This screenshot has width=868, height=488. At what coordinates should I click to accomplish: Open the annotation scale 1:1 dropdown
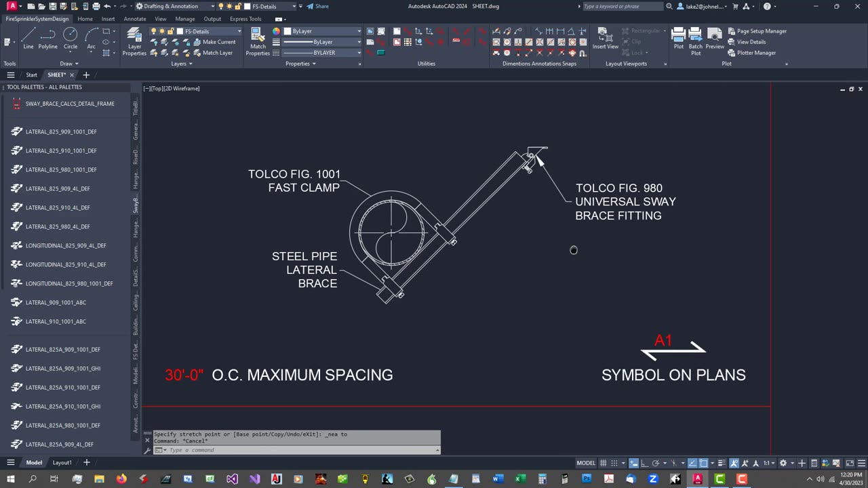coord(769,463)
